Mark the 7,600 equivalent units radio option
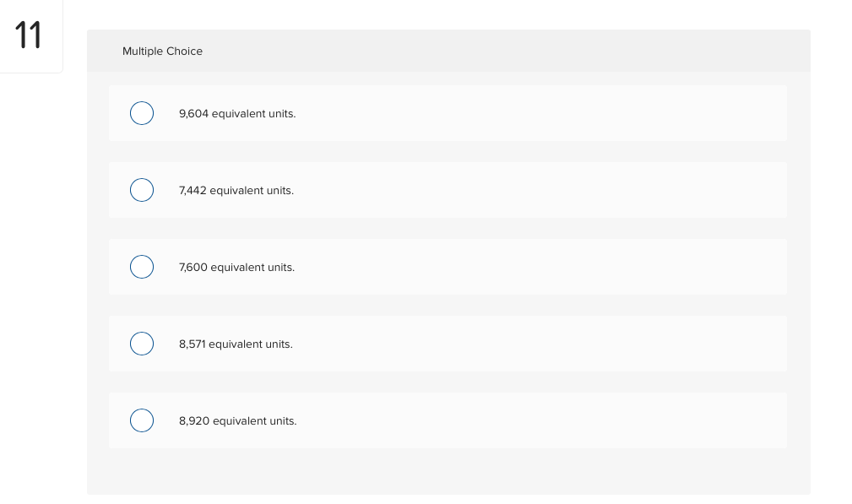 click(x=142, y=267)
